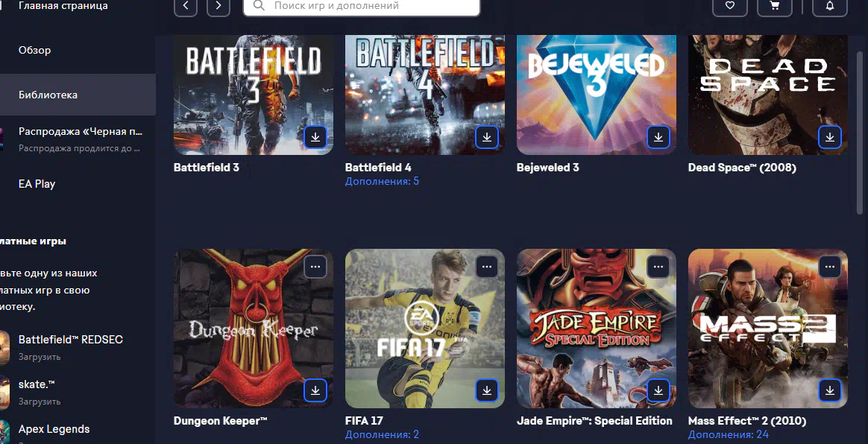The height and width of the screenshot is (444, 868).
Task: Click the vertical scrollbar in the library
Action: [860, 133]
